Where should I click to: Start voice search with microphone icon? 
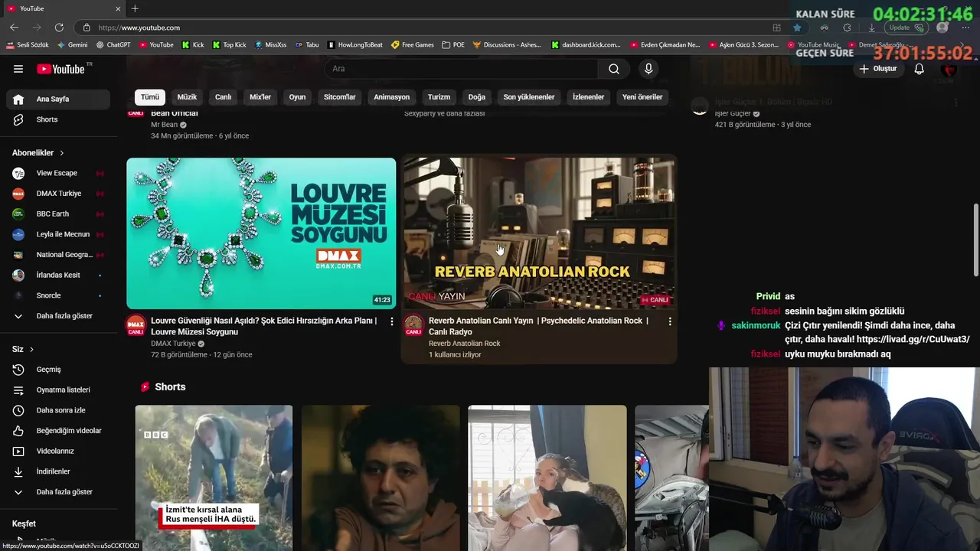click(648, 69)
